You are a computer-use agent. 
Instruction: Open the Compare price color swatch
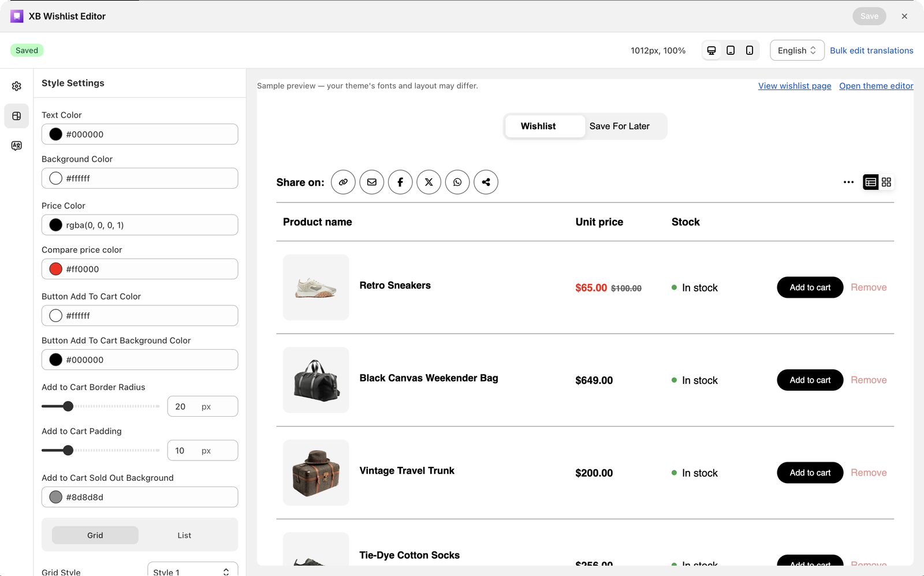point(56,269)
